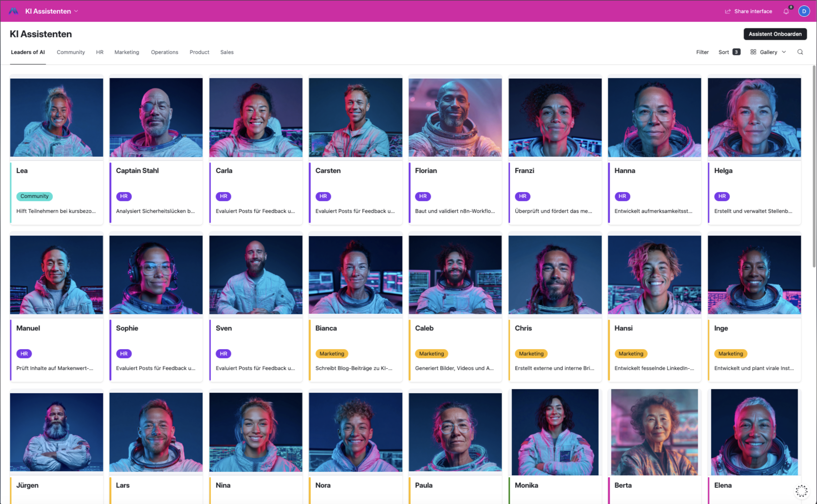Click the Share interface arrow icon
Image resolution: width=817 pixels, height=504 pixels.
pos(728,11)
